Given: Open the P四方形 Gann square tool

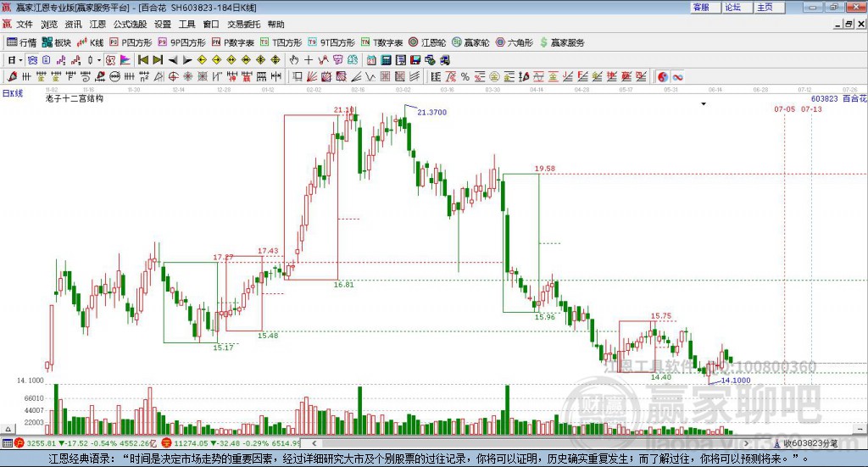Looking at the screenshot, I should click(131, 42).
